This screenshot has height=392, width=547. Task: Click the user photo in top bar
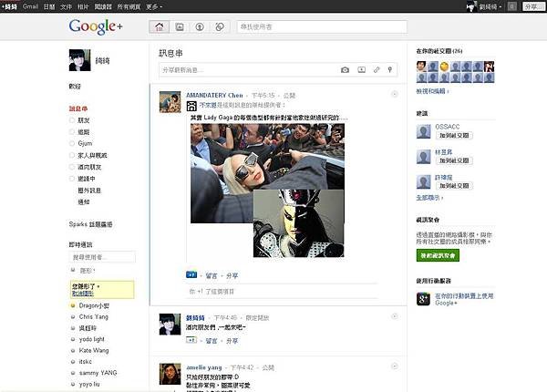tap(472, 6)
